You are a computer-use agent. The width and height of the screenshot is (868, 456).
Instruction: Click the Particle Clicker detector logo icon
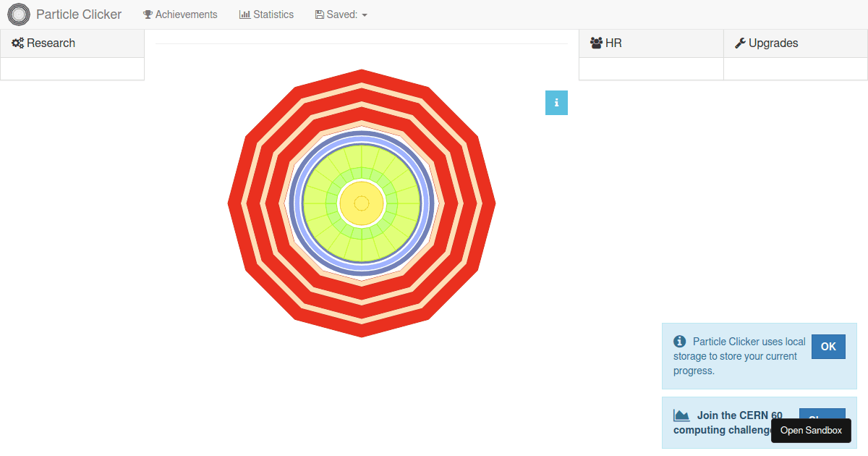[x=19, y=14]
